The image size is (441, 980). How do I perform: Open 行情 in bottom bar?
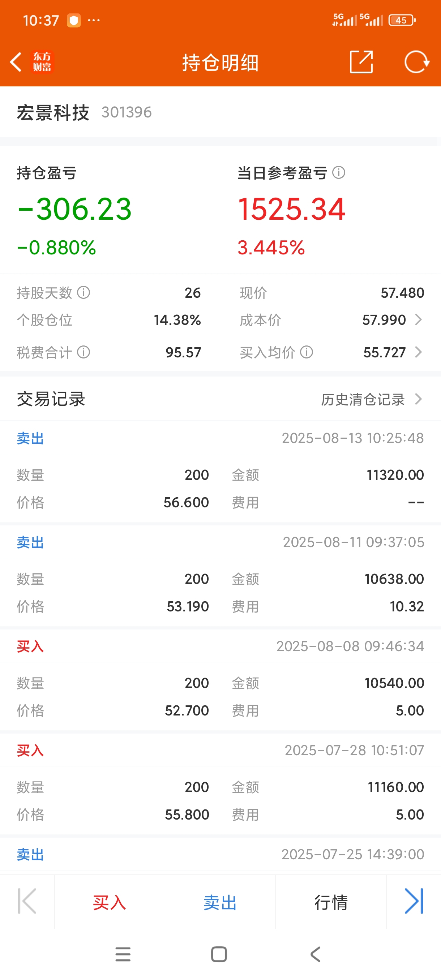tap(331, 902)
